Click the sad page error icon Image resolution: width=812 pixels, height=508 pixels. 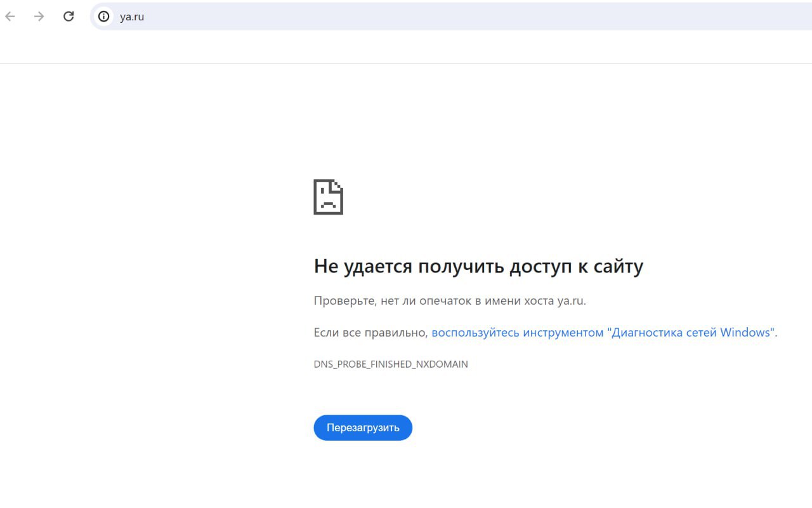click(x=328, y=197)
